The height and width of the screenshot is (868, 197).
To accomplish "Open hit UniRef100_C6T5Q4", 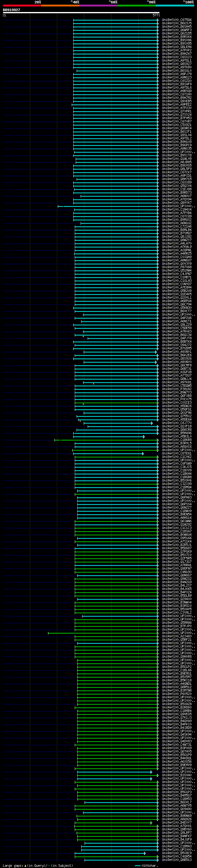I will coord(177,20).
